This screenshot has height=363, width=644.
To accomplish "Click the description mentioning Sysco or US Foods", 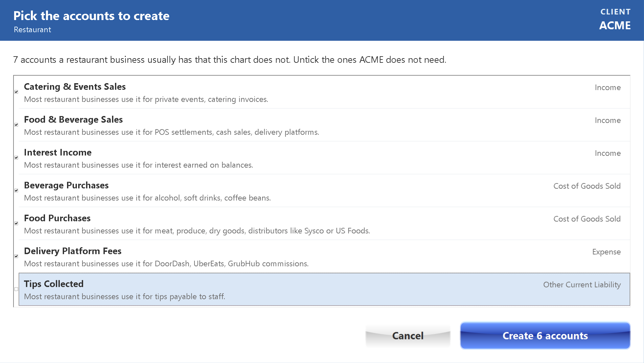I will tap(197, 231).
